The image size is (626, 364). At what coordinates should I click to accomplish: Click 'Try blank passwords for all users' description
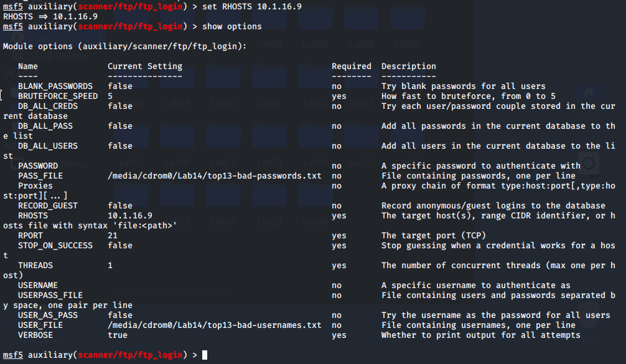pyautogui.click(x=463, y=86)
